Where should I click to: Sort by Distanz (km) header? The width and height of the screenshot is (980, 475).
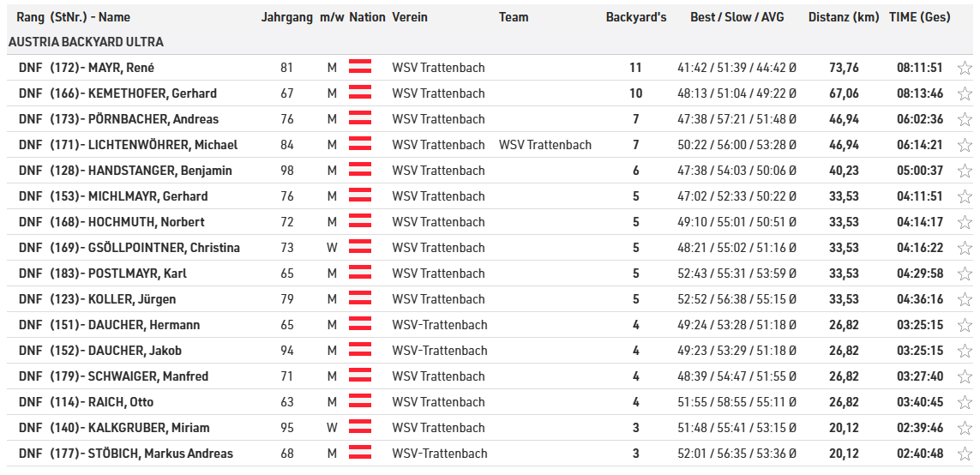844,17
